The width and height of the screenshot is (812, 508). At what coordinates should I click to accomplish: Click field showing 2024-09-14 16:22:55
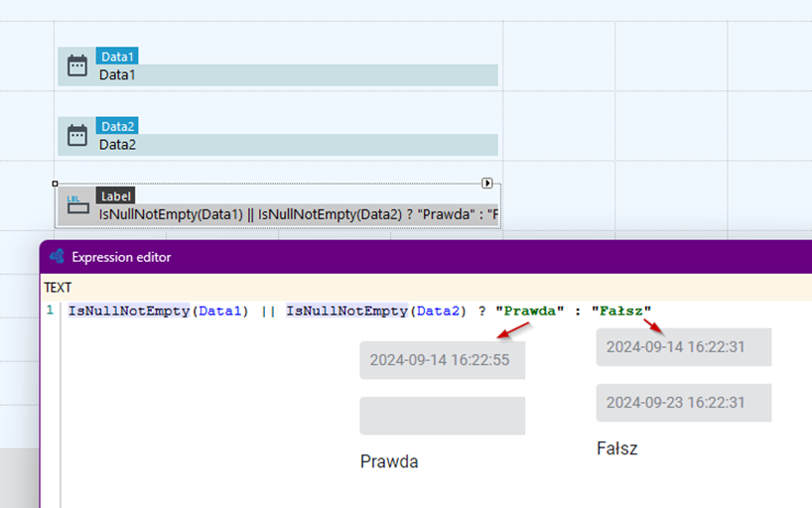coord(443,360)
